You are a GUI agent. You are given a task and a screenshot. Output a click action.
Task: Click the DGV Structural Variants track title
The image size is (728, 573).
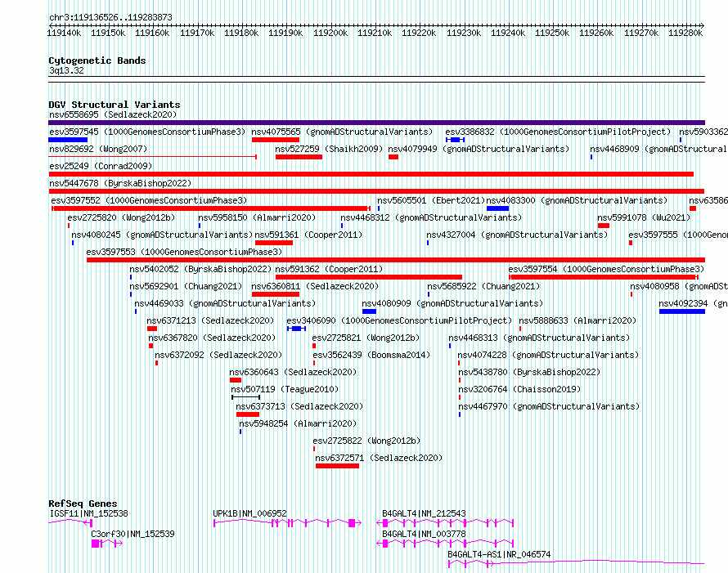click(x=115, y=105)
